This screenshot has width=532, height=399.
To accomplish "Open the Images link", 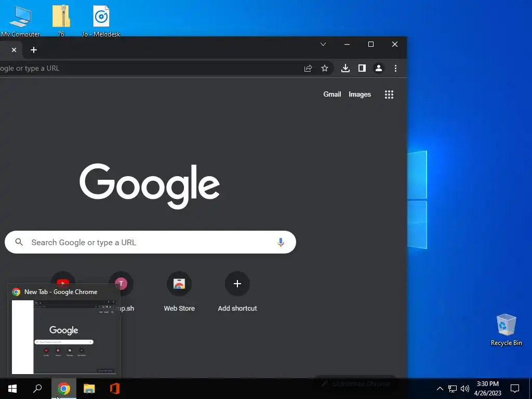I will [x=360, y=95].
